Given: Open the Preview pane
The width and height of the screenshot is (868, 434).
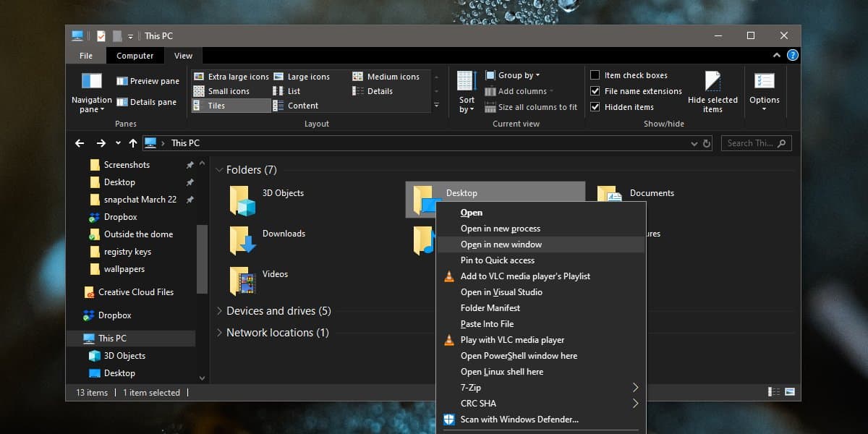Looking at the screenshot, I should point(148,80).
